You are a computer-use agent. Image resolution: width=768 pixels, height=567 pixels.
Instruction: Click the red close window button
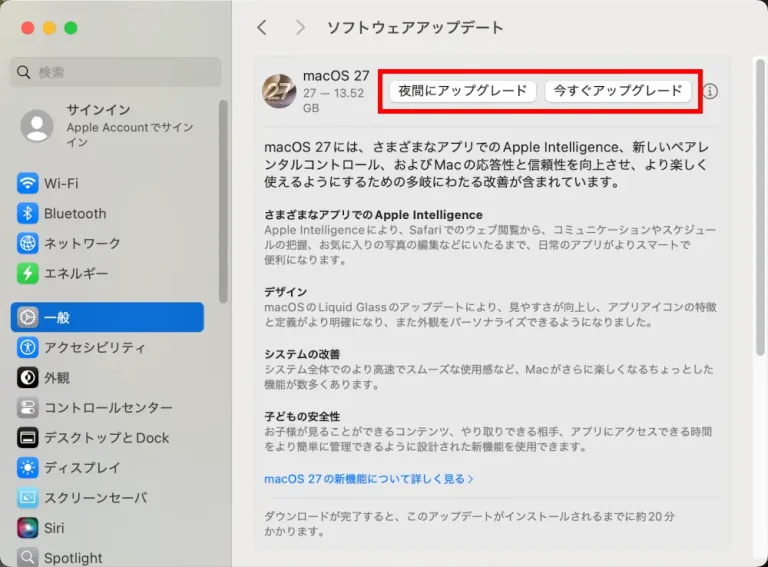[x=28, y=28]
